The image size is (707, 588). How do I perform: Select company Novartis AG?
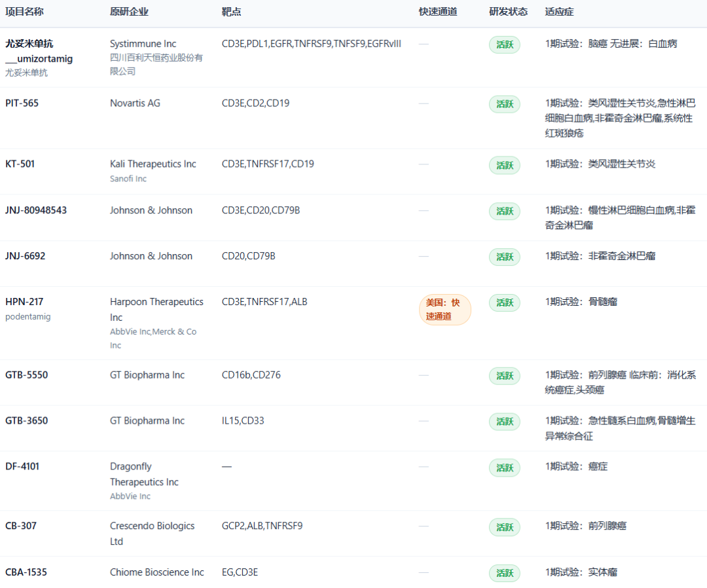135,103
